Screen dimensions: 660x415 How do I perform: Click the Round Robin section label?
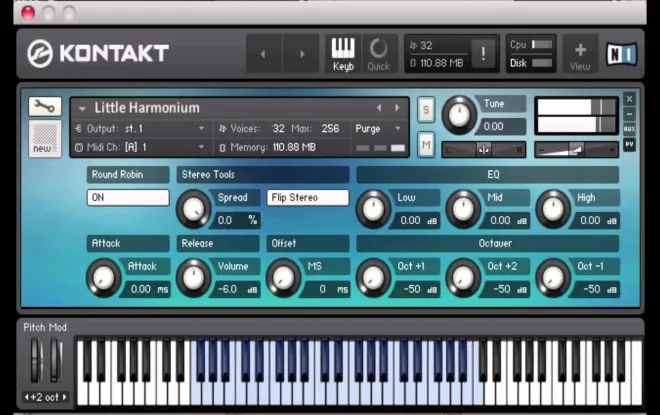coord(128,175)
